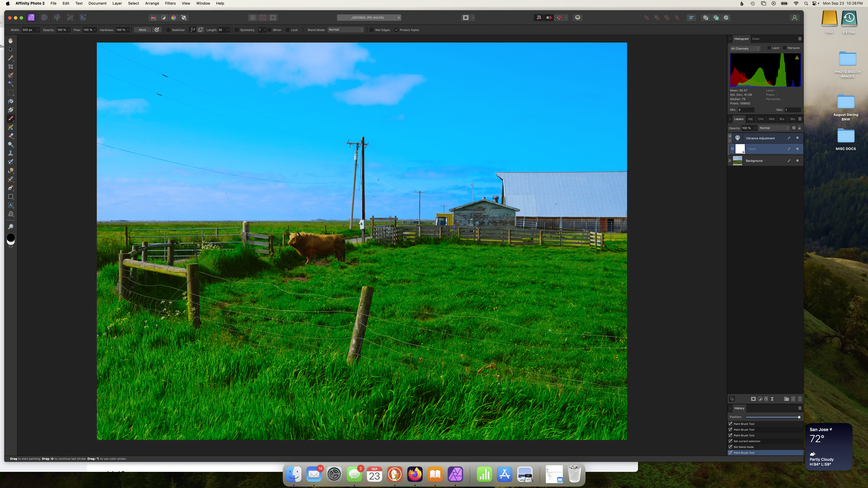Select Set current selection history entry
The image size is (868, 488).
765,441
